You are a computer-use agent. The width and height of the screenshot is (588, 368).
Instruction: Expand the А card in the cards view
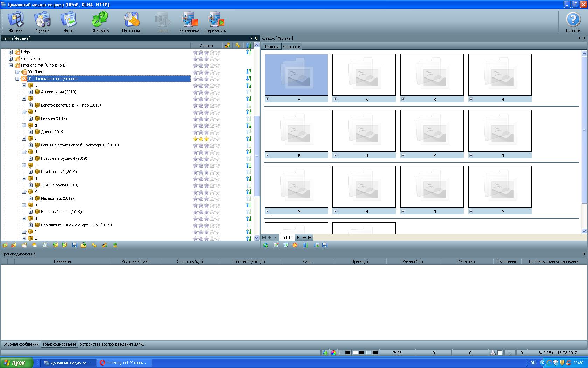click(268, 100)
